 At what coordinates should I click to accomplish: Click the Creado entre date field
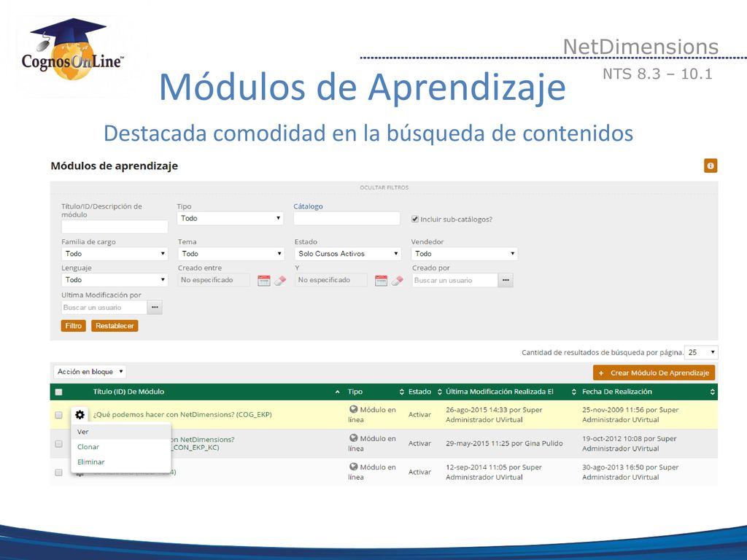point(214,280)
